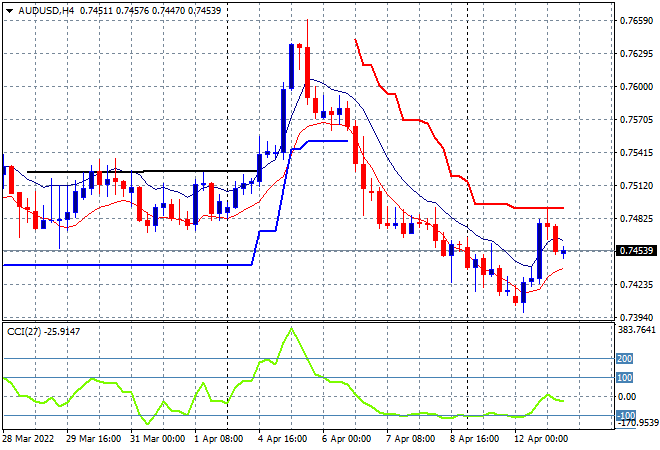Select the 8 Apr 16:00 time label
Viewport: 660px width, 450px height.
(x=474, y=439)
